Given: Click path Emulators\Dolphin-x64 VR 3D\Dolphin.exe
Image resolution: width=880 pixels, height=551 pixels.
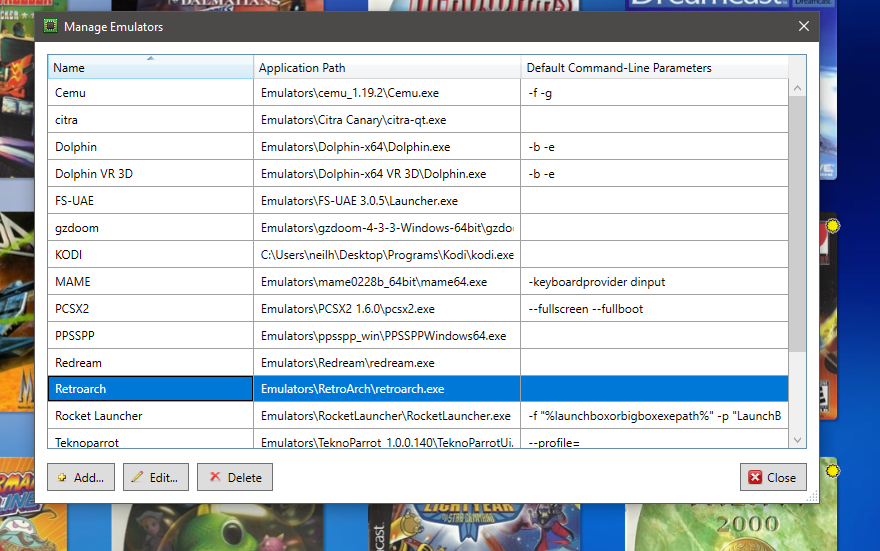Looking at the screenshot, I should (373, 174).
